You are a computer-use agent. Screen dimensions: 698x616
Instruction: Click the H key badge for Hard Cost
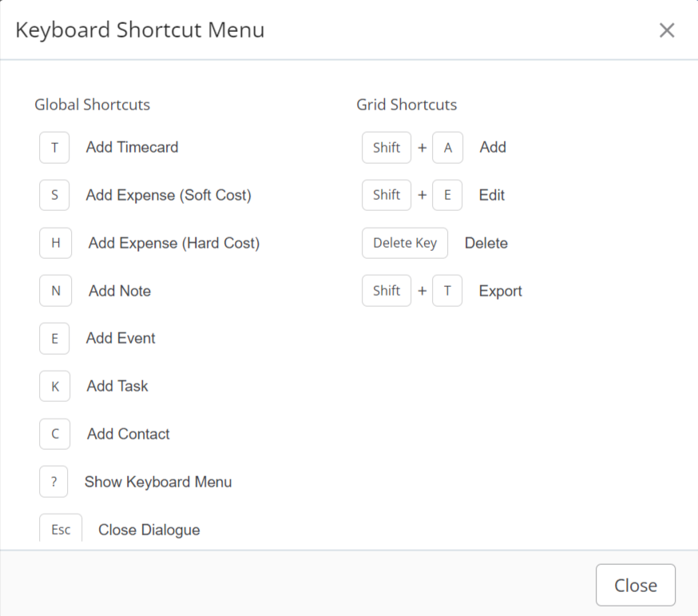56,243
